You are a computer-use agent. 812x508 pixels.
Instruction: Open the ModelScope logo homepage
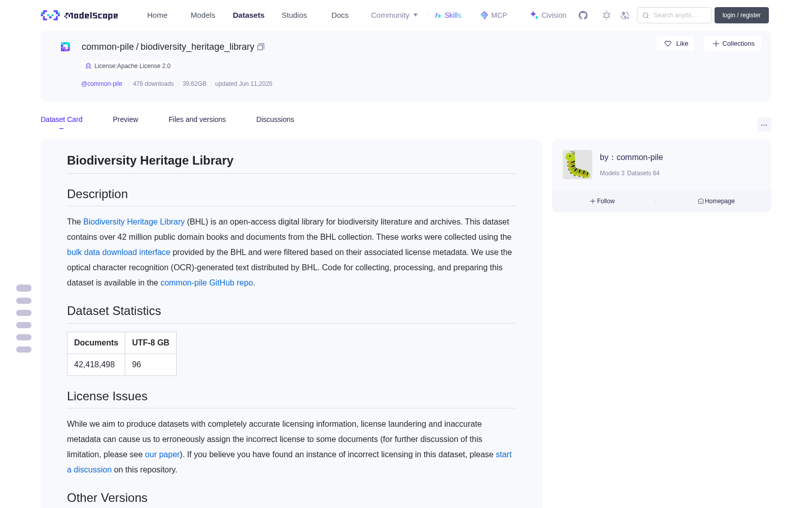[80, 15]
